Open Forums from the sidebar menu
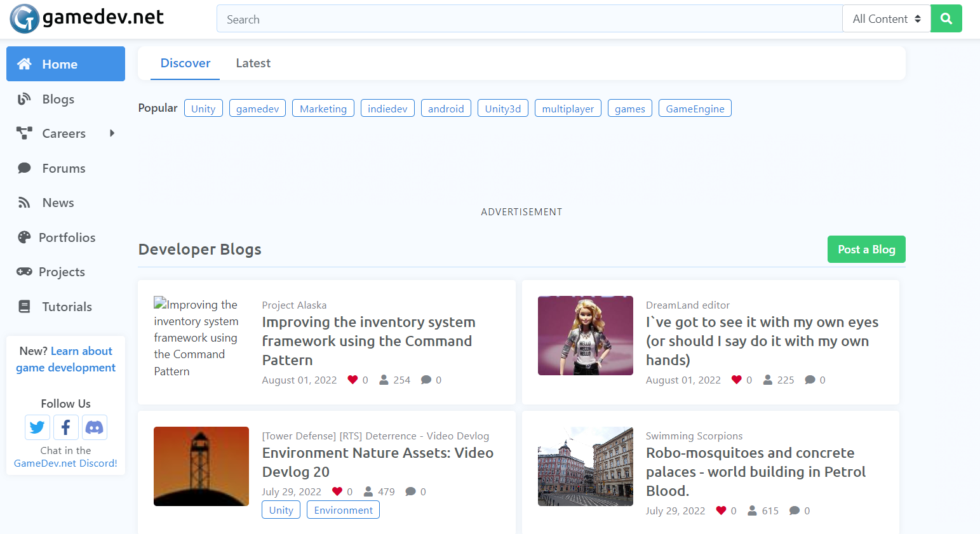This screenshot has width=980, height=534. (64, 168)
